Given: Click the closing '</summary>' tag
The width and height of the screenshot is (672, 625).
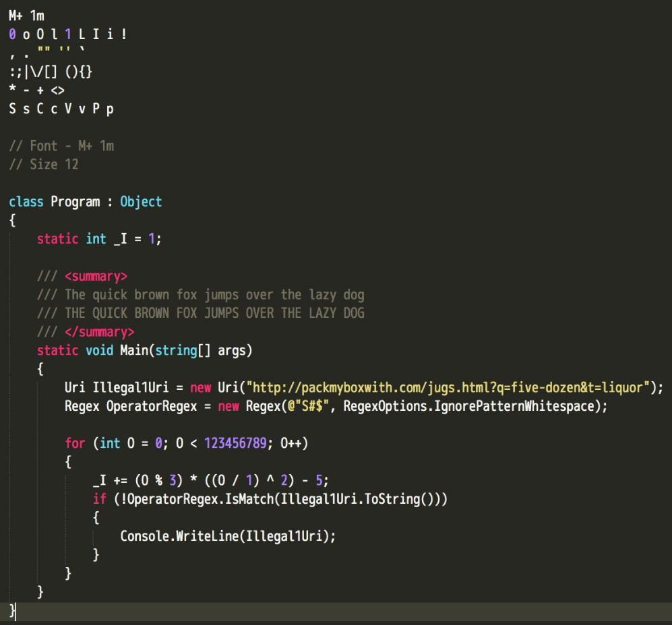Looking at the screenshot, I should point(100,332).
